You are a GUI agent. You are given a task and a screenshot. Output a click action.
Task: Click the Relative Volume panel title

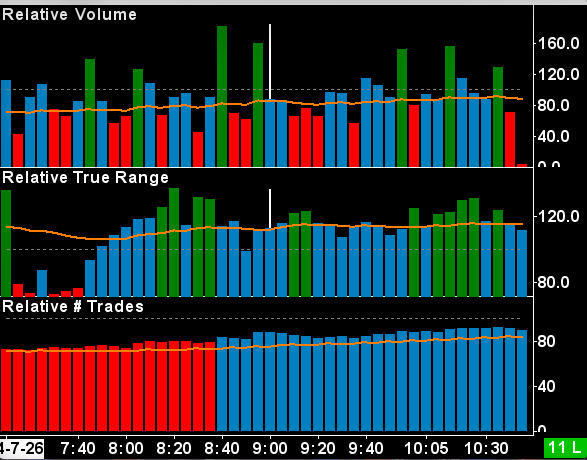tap(69, 15)
